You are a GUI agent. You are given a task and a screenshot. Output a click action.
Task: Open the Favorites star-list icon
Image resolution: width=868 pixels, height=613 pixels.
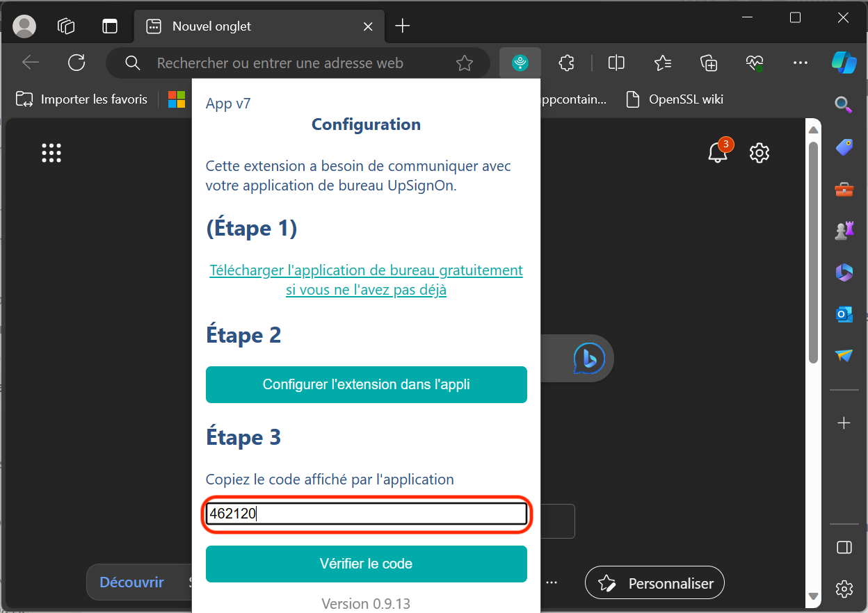662,63
